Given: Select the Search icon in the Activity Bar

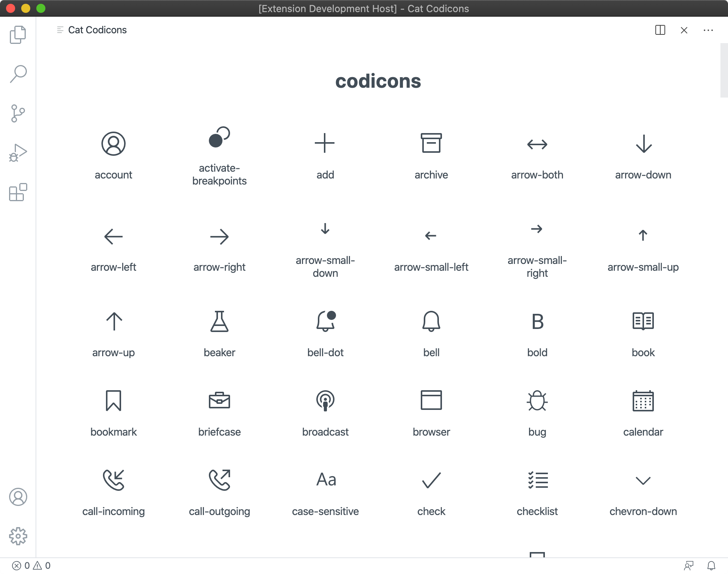Looking at the screenshot, I should (x=18, y=74).
